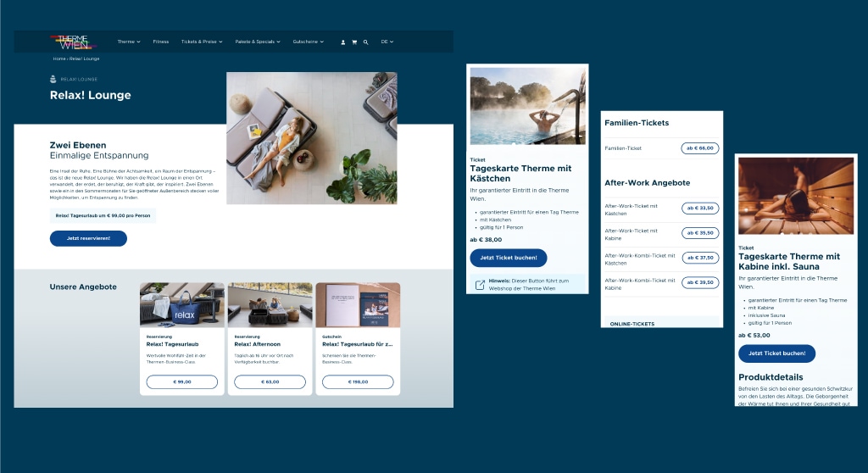The height and width of the screenshot is (473, 868).
Task: Open the thermal pool ticket photo
Action: (x=527, y=106)
